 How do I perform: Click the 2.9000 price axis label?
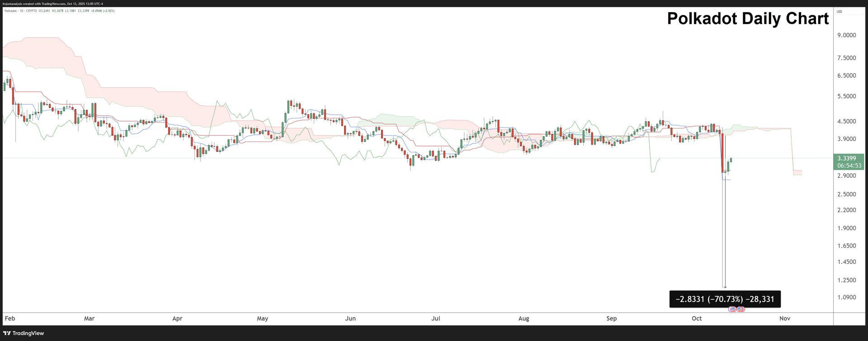click(846, 175)
